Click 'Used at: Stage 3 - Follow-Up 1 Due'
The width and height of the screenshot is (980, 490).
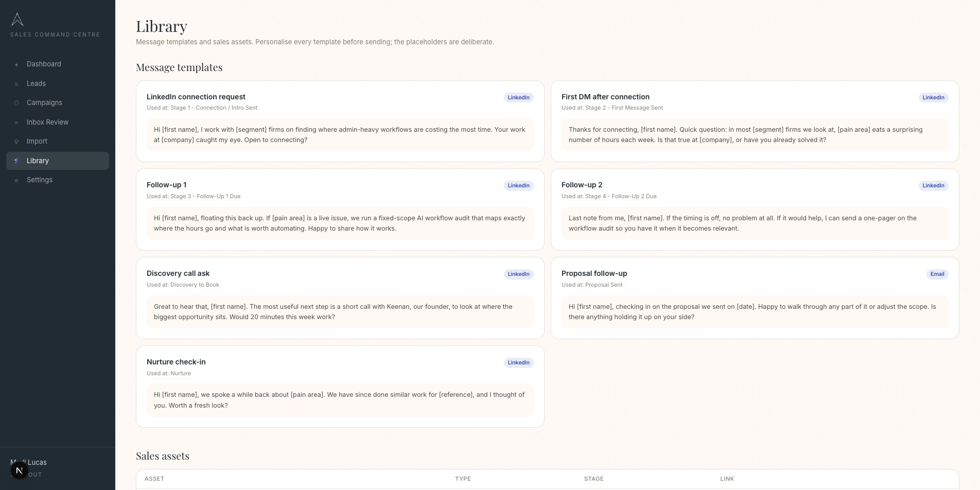[194, 196]
